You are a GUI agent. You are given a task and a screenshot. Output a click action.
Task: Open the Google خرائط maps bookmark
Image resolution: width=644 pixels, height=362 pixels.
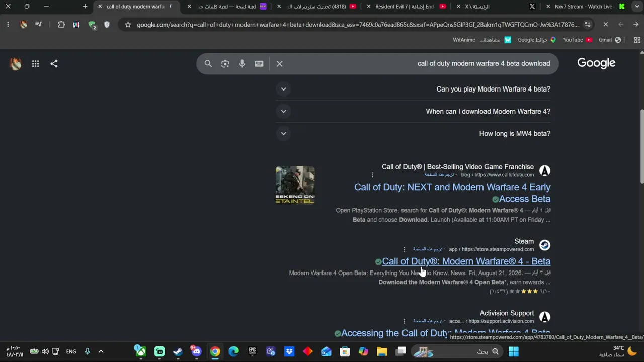coord(537,40)
